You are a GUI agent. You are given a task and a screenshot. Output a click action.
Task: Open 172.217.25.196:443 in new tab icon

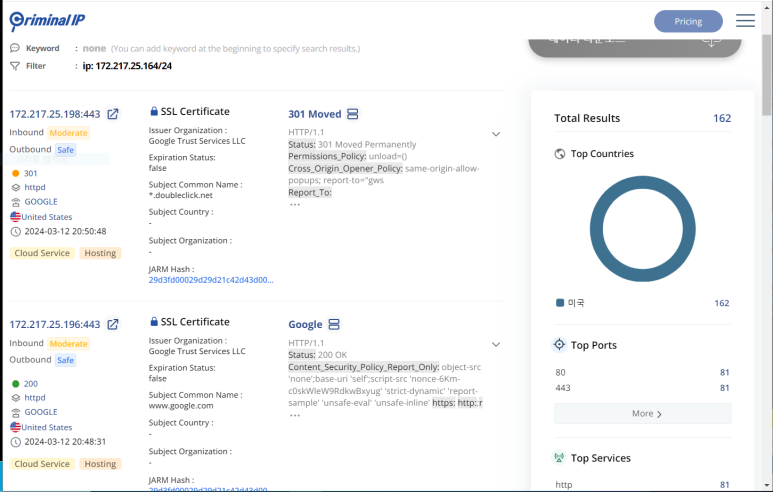click(x=113, y=324)
